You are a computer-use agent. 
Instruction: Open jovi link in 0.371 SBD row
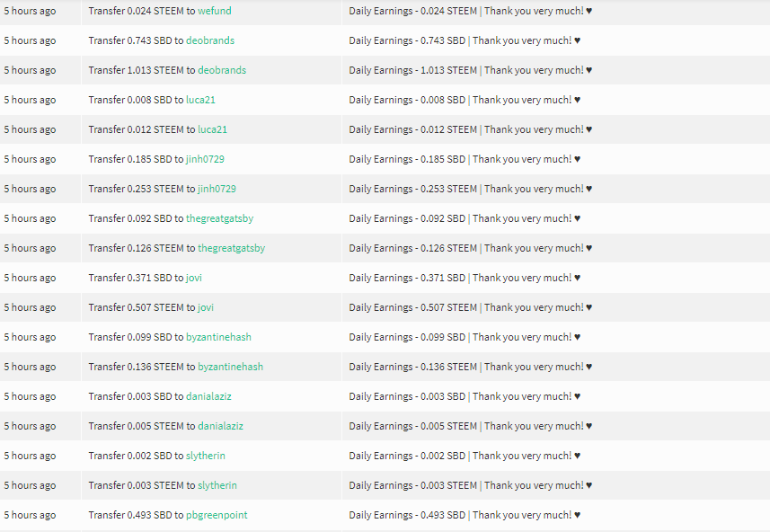tap(194, 278)
